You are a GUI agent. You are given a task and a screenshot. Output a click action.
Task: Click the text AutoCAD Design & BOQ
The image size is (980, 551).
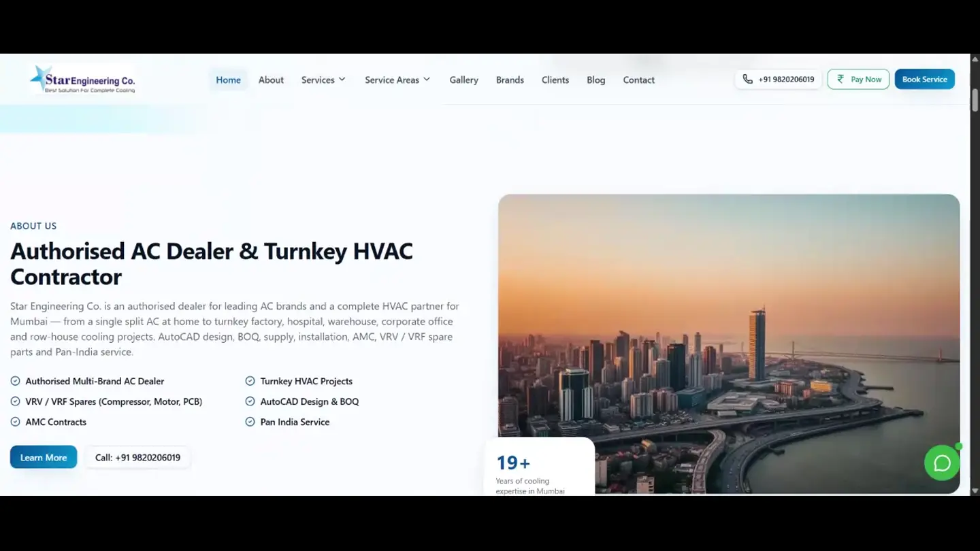[310, 401]
